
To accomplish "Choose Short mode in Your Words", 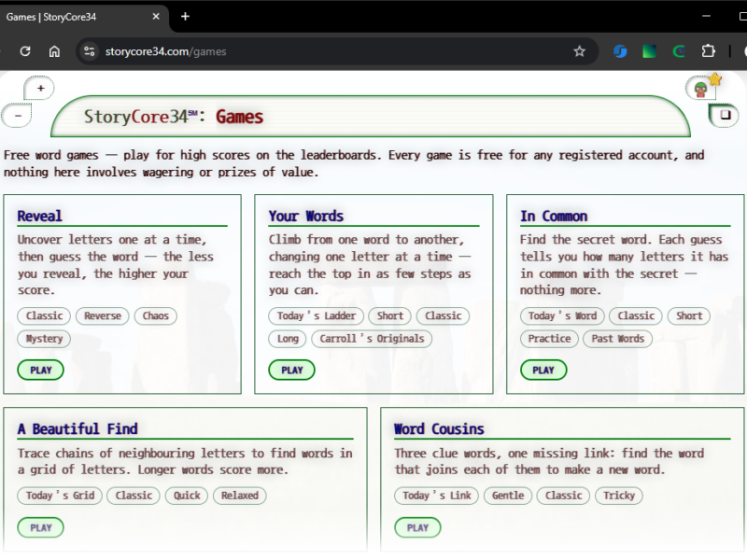I will pyautogui.click(x=390, y=315).
